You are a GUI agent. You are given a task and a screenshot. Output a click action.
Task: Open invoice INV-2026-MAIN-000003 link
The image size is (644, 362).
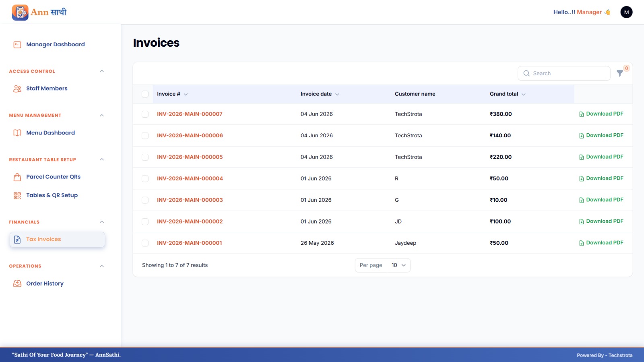click(190, 200)
